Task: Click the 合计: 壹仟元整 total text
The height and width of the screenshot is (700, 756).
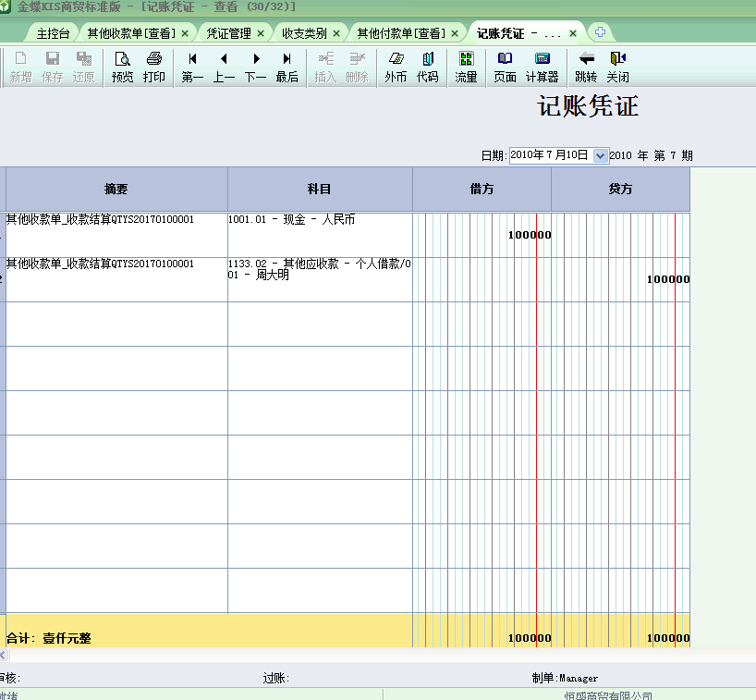Action: pyautogui.click(x=48, y=638)
